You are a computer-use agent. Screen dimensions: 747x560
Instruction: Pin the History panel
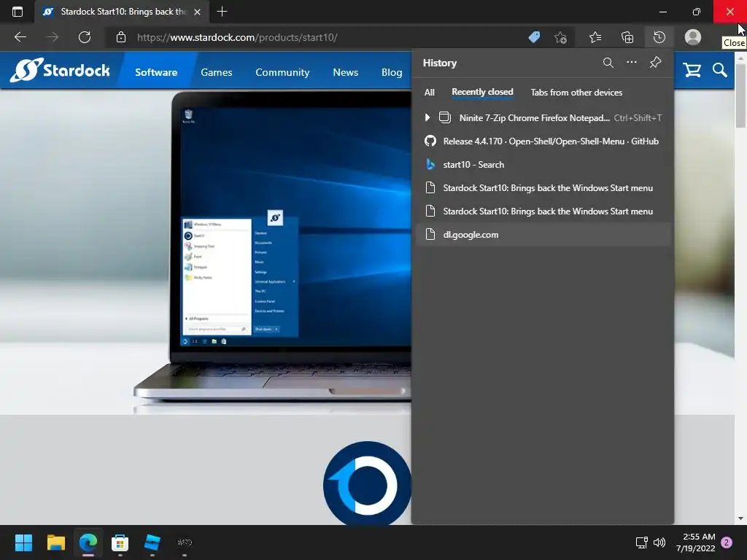(656, 63)
